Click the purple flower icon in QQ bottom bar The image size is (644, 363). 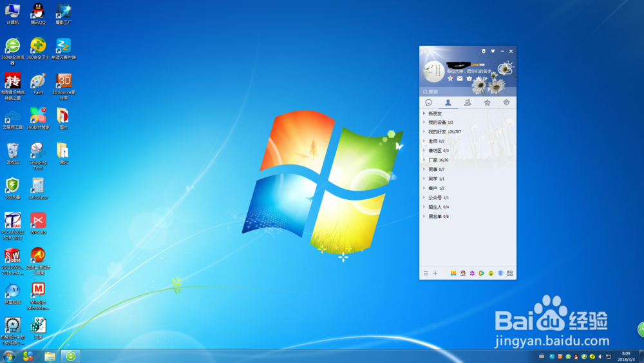point(472,273)
